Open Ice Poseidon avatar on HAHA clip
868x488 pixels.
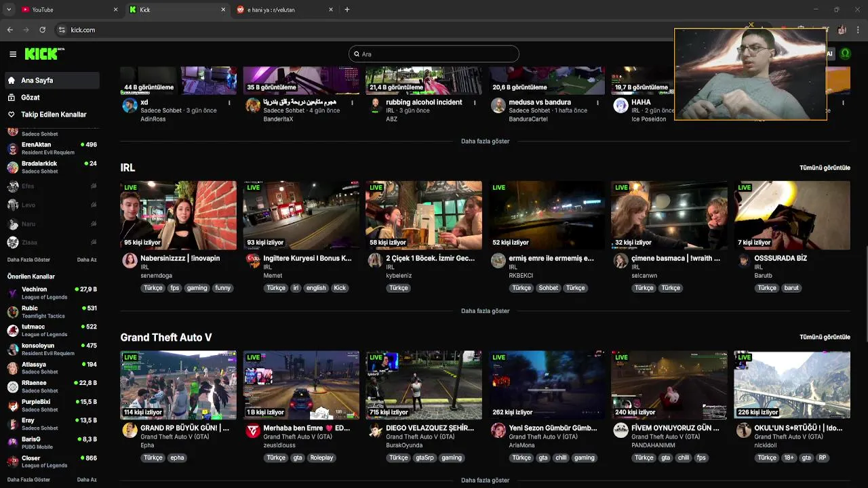[x=620, y=105]
